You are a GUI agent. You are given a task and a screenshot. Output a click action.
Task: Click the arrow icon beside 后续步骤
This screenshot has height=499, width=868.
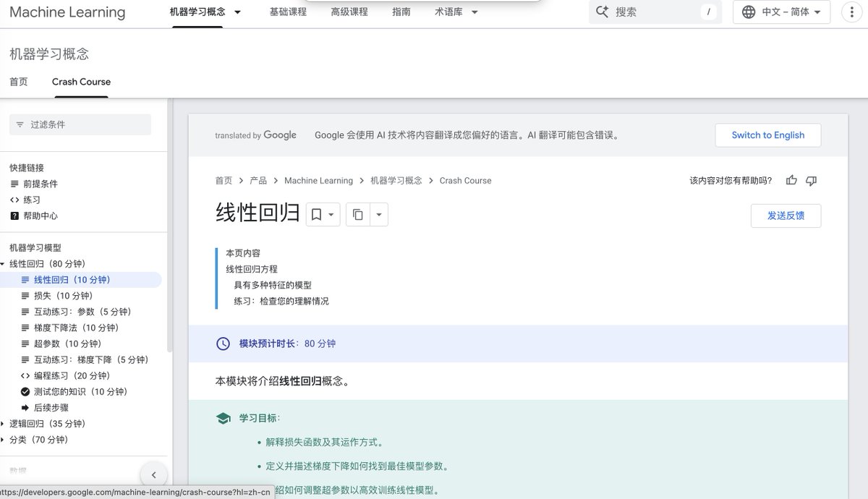pyautogui.click(x=25, y=407)
